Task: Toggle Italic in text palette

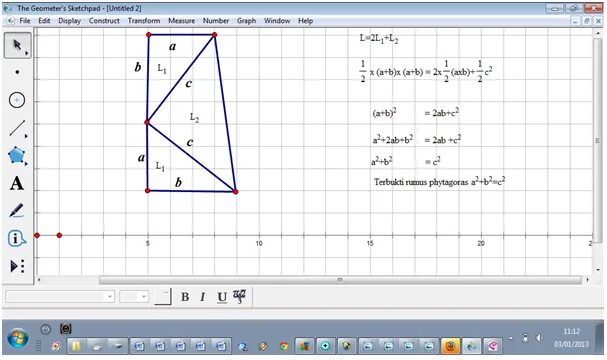Action: click(x=202, y=297)
